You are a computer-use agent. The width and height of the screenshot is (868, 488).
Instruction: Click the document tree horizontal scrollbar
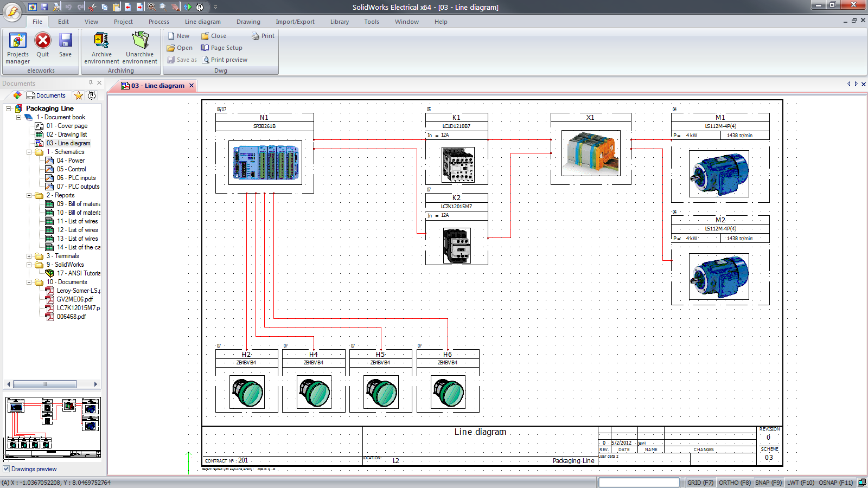click(44, 384)
